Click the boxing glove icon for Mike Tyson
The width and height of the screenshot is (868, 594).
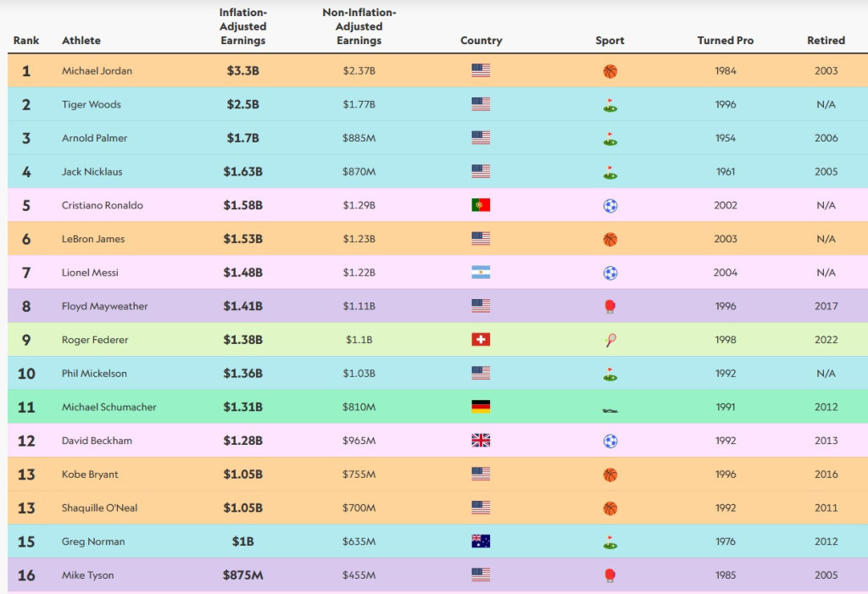tap(609, 575)
